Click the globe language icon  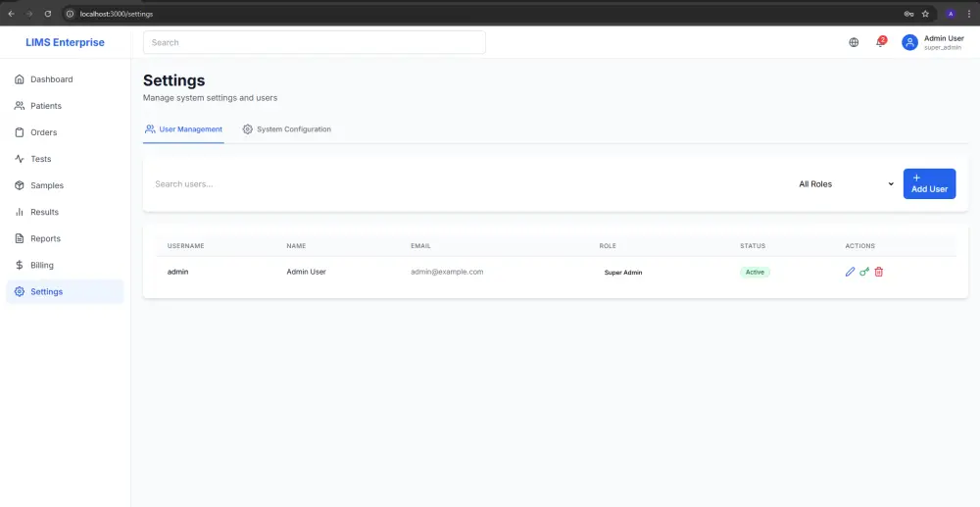click(854, 42)
